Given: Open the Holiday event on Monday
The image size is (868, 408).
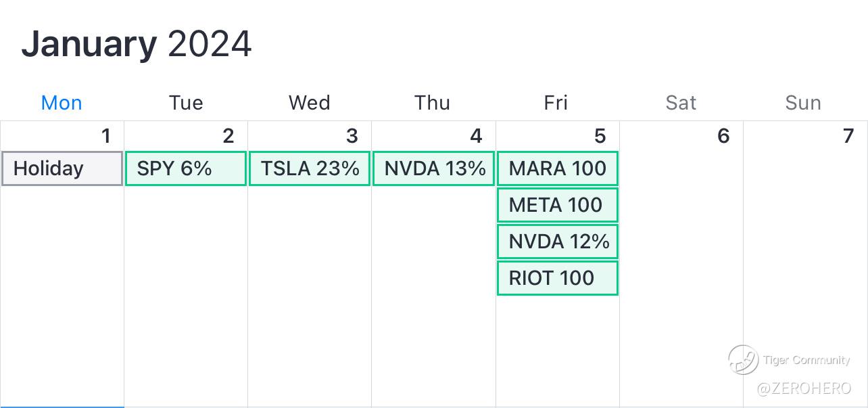Looking at the screenshot, I should click(62, 168).
